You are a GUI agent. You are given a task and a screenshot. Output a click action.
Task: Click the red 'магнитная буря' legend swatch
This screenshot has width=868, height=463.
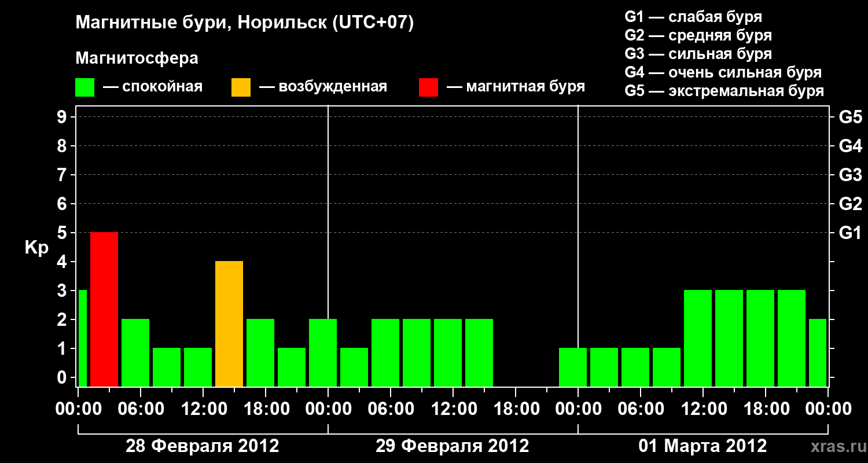pyautogui.click(x=428, y=87)
